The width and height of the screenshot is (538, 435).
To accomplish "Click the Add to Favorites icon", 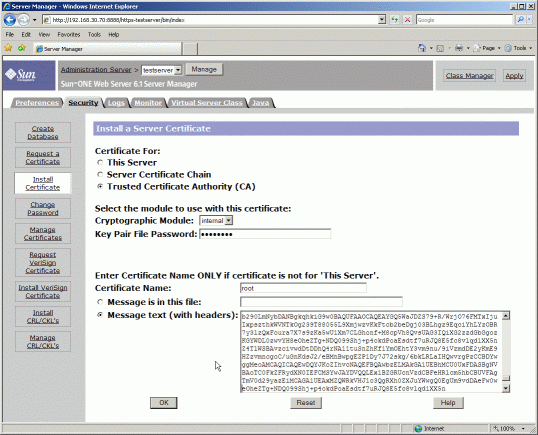I will point(22,48).
